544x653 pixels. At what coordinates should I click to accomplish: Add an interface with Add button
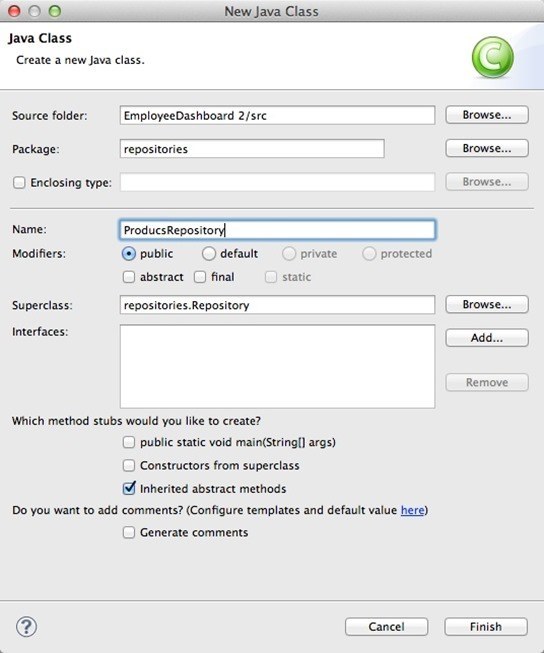click(487, 338)
